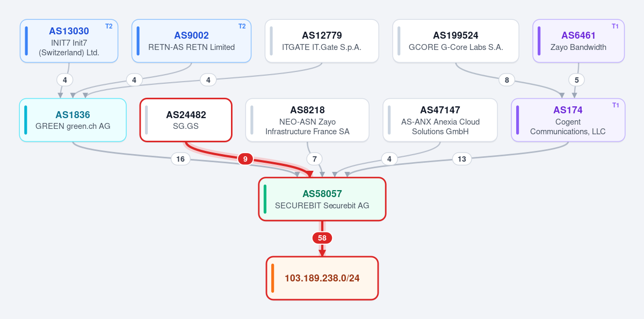Click the AS6461 Zayo Bandwidth node

pos(578,41)
